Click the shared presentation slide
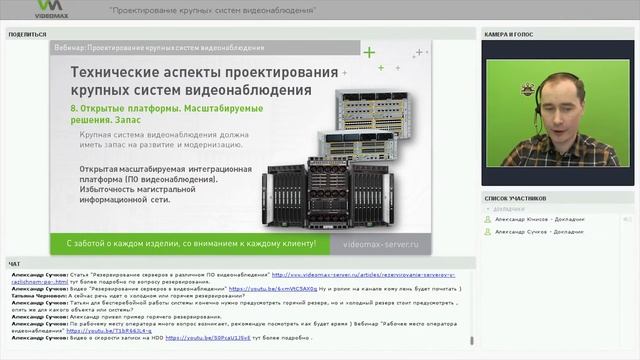Image resolution: width=640 pixels, height=360 pixels. pyautogui.click(x=240, y=147)
